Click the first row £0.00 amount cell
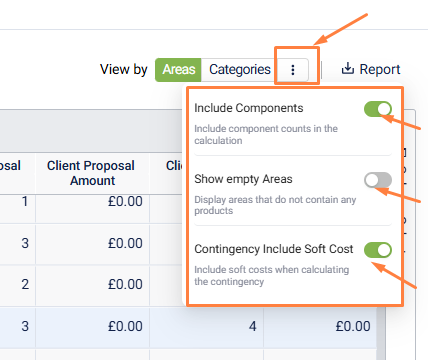 pos(125,201)
